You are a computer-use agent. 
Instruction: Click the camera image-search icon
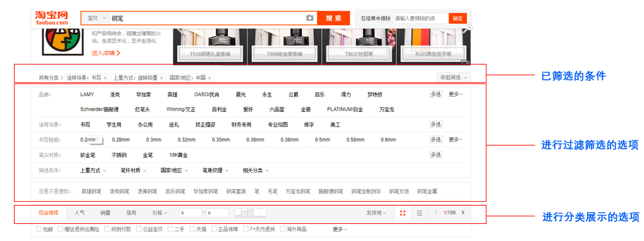[310, 18]
